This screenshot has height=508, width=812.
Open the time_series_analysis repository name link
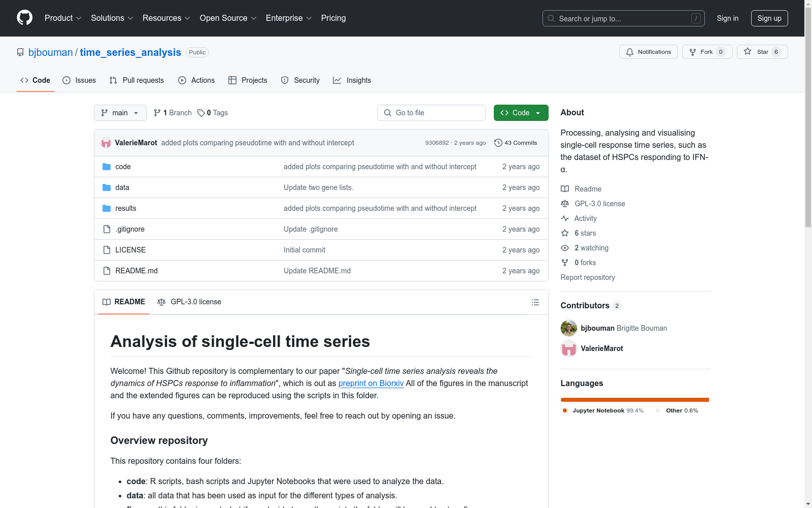pyautogui.click(x=130, y=52)
